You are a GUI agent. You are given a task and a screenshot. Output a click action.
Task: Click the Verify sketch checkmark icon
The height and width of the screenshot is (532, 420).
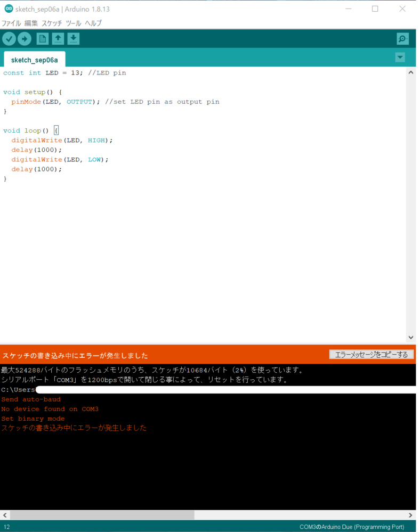9,38
